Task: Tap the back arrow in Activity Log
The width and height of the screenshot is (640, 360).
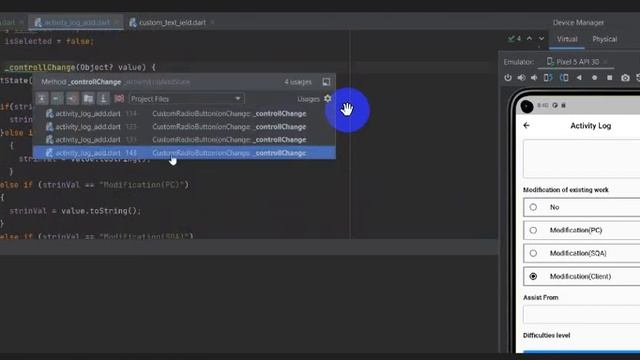Action: pos(527,125)
